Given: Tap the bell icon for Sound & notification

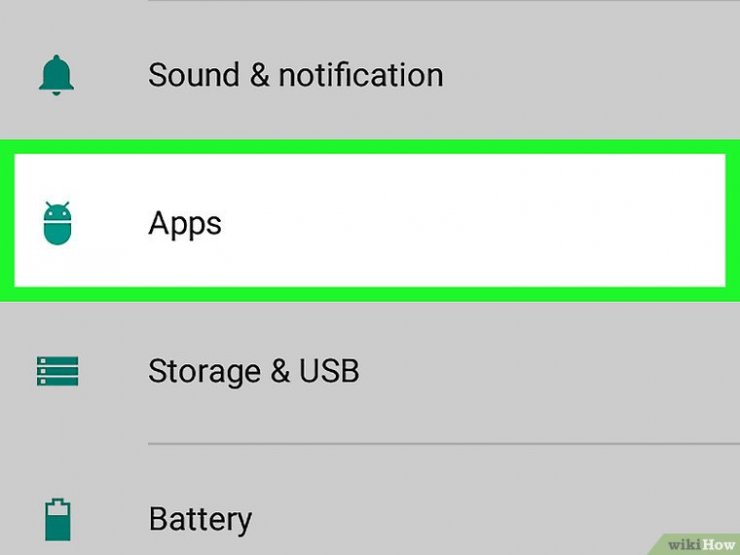Looking at the screenshot, I should click(56, 75).
